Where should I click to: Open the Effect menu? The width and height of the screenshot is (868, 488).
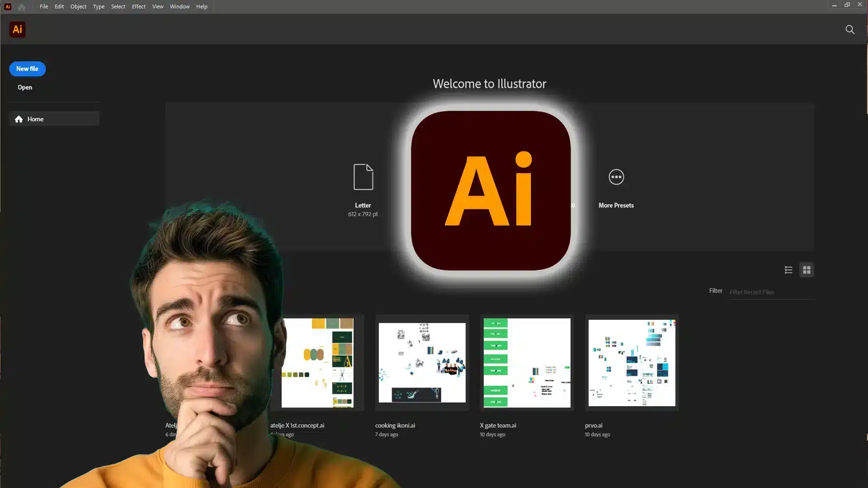pyautogui.click(x=139, y=6)
